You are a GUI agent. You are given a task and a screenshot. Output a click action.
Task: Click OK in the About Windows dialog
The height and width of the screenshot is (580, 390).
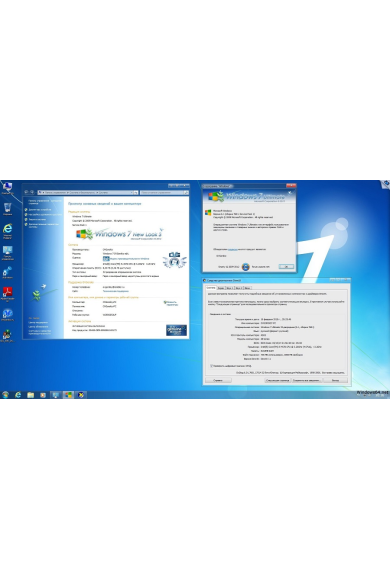coord(286,266)
